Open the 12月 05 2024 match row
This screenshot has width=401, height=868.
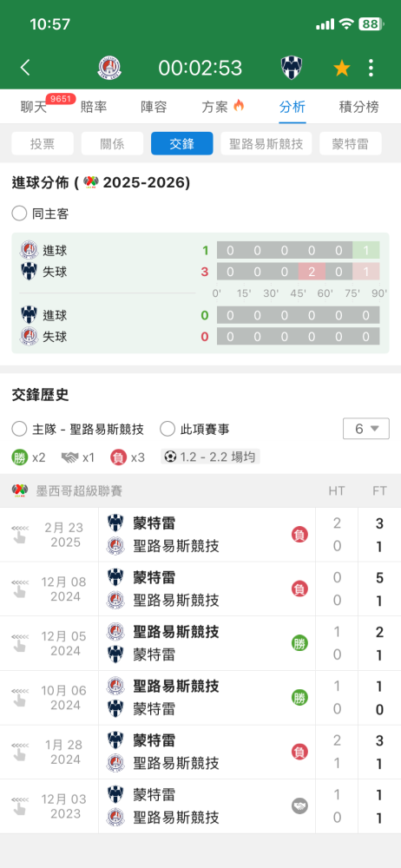pos(200,643)
